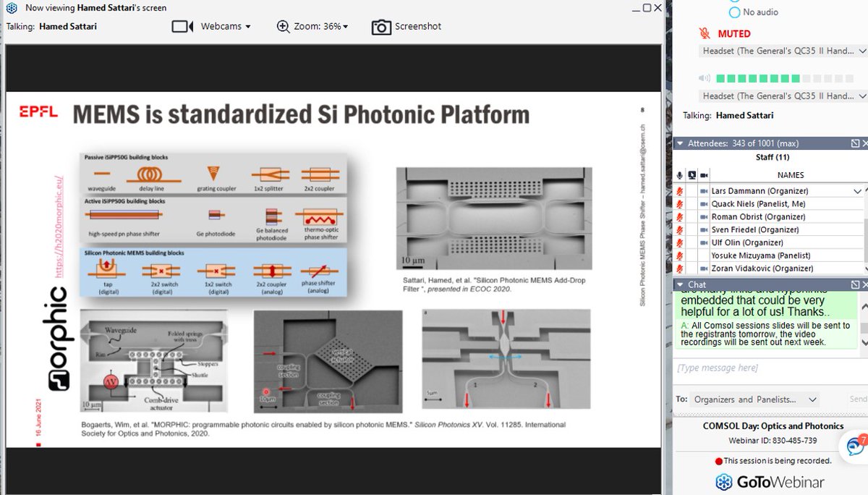The width and height of the screenshot is (868, 495).
Task: Click the red MUTED label
Action: coord(734,34)
